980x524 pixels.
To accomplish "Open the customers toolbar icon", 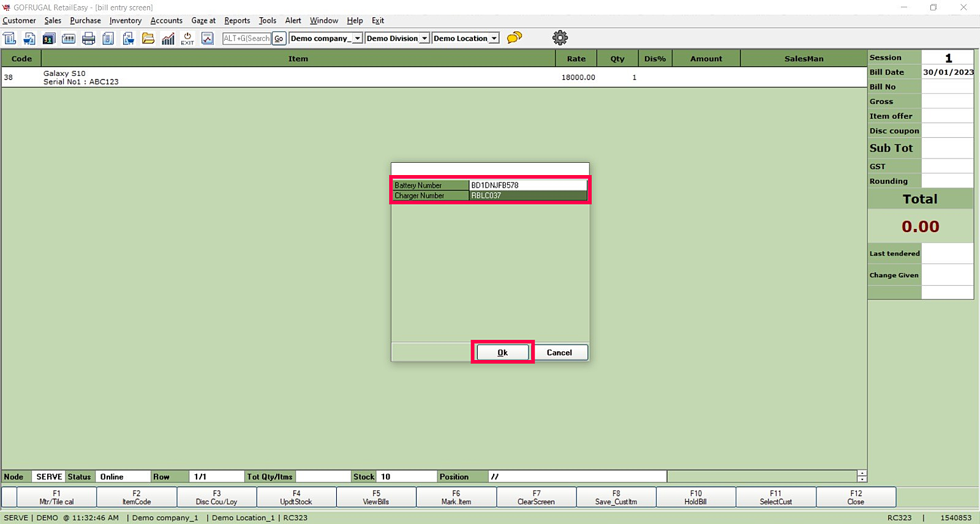I will coord(49,39).
